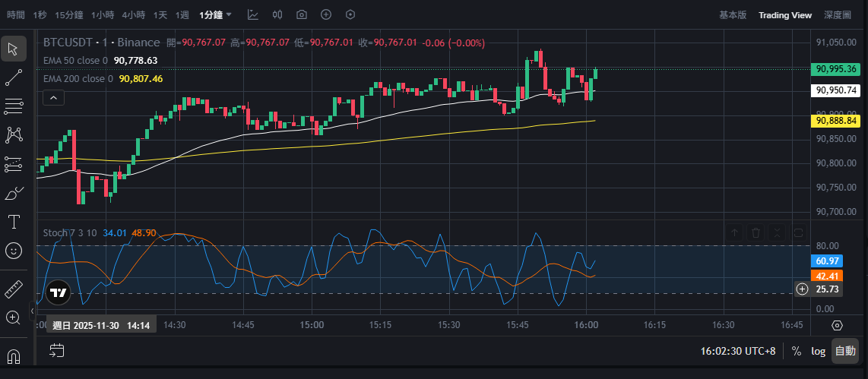Switch to the 基本版 tab

click(x=733, y=14)
